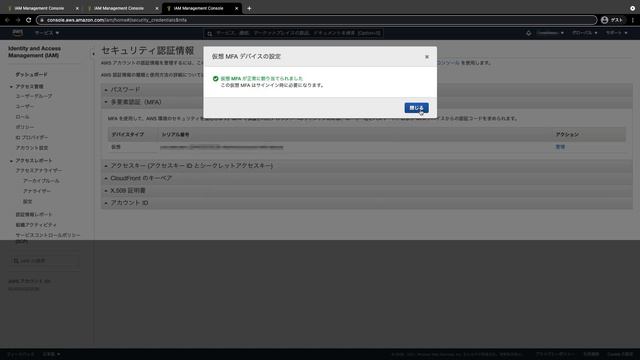Open 認証情報レポート in the sidebar
The image size is (640, 360).
point(34,214)
